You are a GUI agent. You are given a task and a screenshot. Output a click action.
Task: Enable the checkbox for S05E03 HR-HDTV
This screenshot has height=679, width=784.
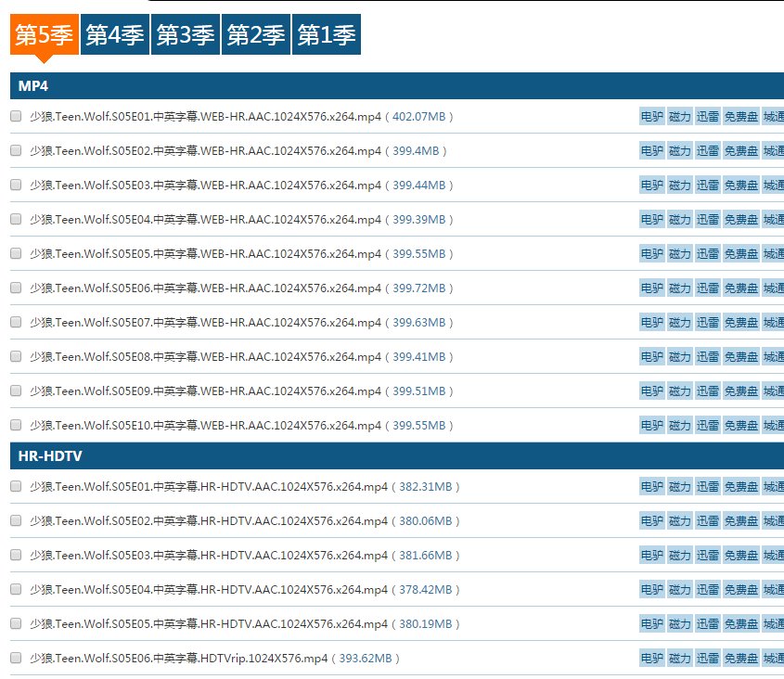(16, 556)
